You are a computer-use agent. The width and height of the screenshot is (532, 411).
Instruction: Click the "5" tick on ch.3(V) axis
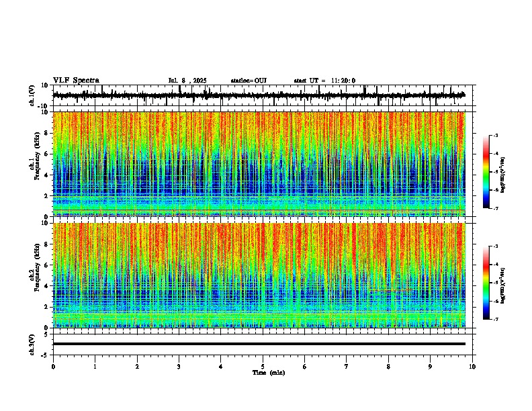(47, 334)
